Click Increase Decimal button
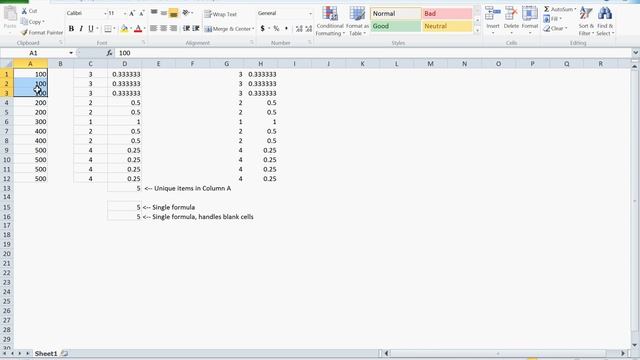Image resolution: width=640 pixels, height=360 pixels. pos(299,29)
